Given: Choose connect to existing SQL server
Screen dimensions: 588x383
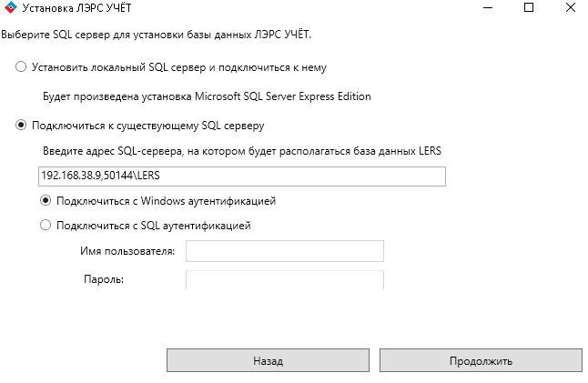Looking at the screenshot, I should click(21, 126).
